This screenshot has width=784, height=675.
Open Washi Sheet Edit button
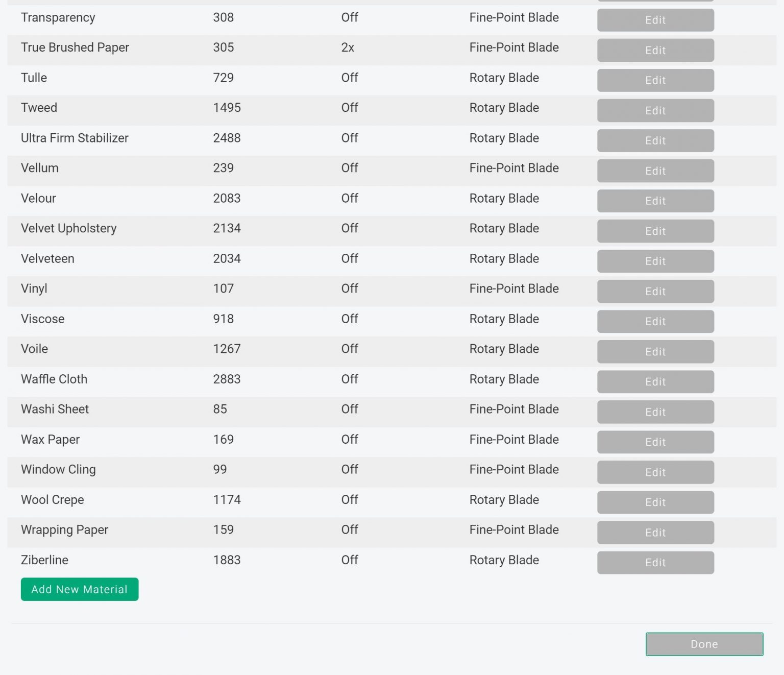655,412
